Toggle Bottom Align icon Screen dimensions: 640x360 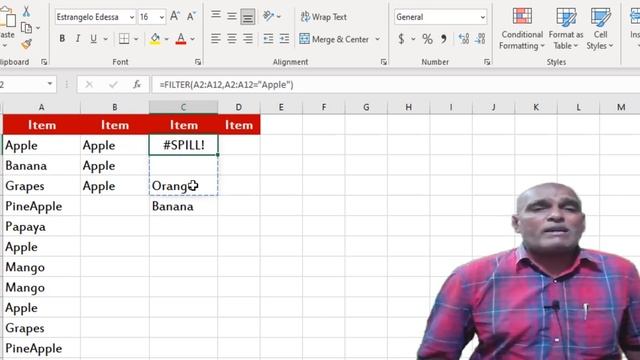pos(248,16)
